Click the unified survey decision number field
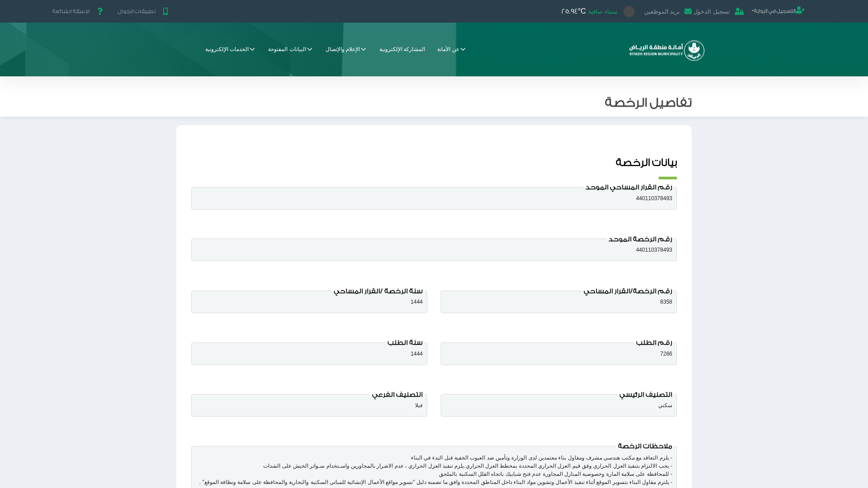 pyautogui.click(x=434, y=198)
